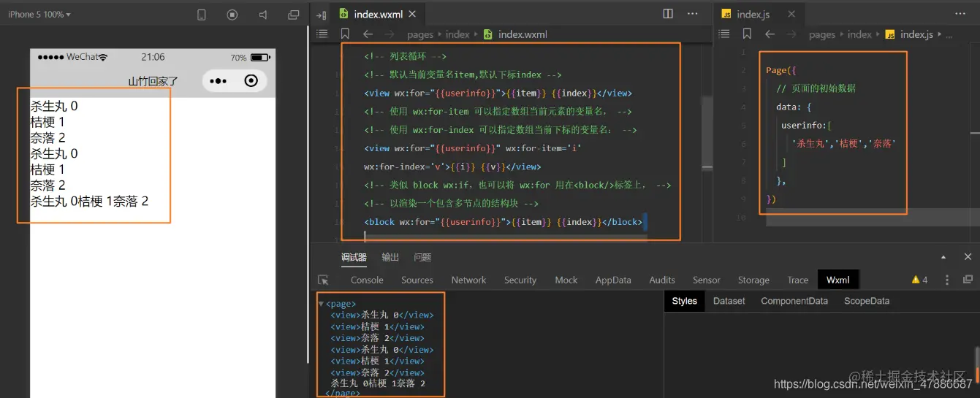
Task: Click 'pages' breadcrumb in index.js pane
Action: click(822, 34)
